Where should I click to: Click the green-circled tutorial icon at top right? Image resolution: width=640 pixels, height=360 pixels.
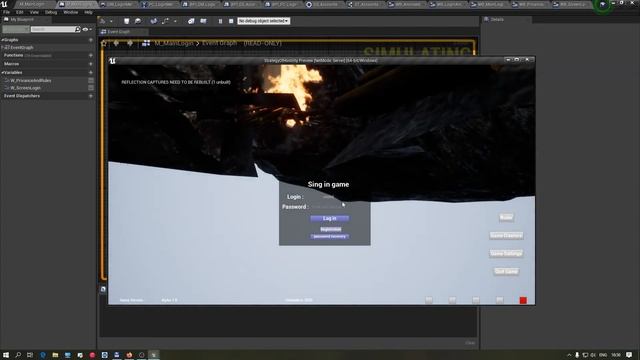tap(603, 4)
